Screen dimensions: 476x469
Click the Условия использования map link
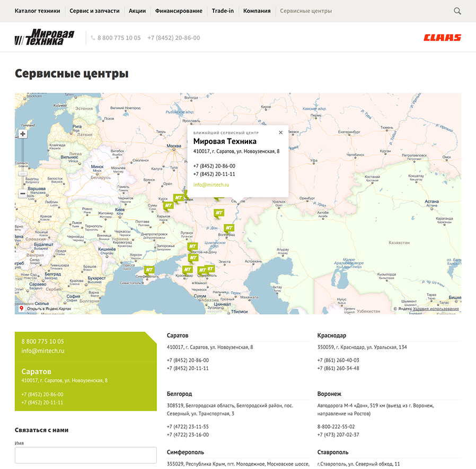[436, 309]
